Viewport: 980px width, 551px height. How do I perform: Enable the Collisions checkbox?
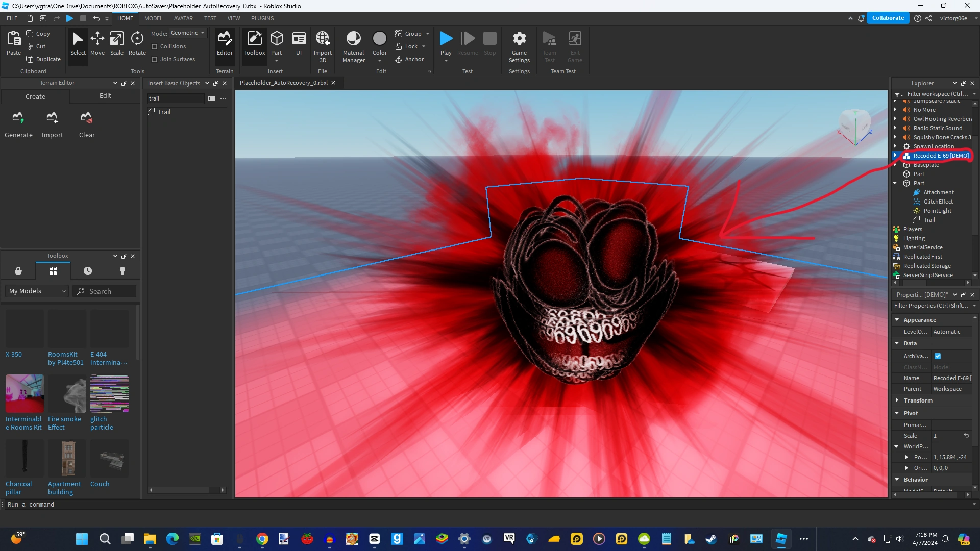click(154, 46)
